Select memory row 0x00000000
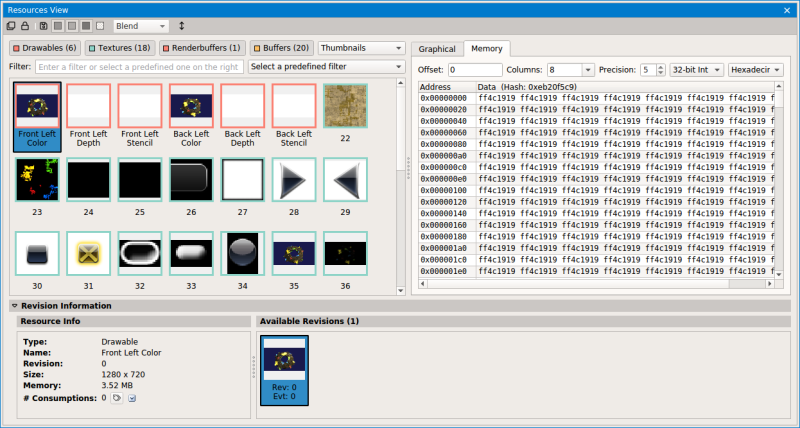This screenshot has width=800, height=428. [596, 98]
